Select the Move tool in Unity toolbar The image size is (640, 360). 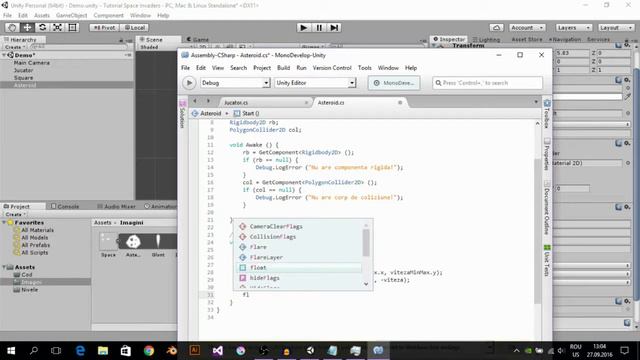point(27,27)
